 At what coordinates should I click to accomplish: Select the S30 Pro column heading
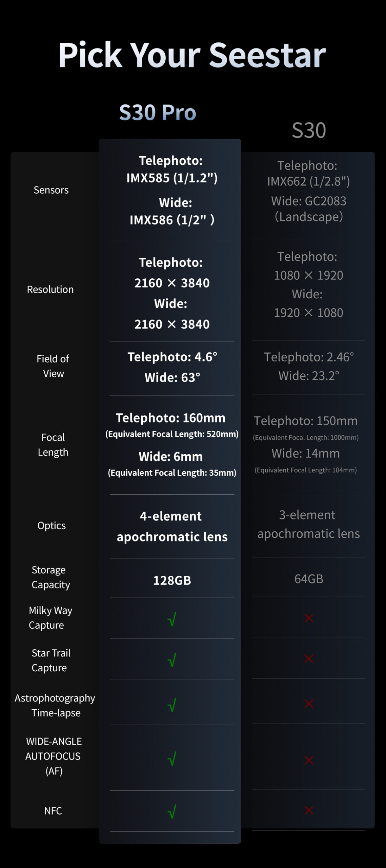coord(158,112)
